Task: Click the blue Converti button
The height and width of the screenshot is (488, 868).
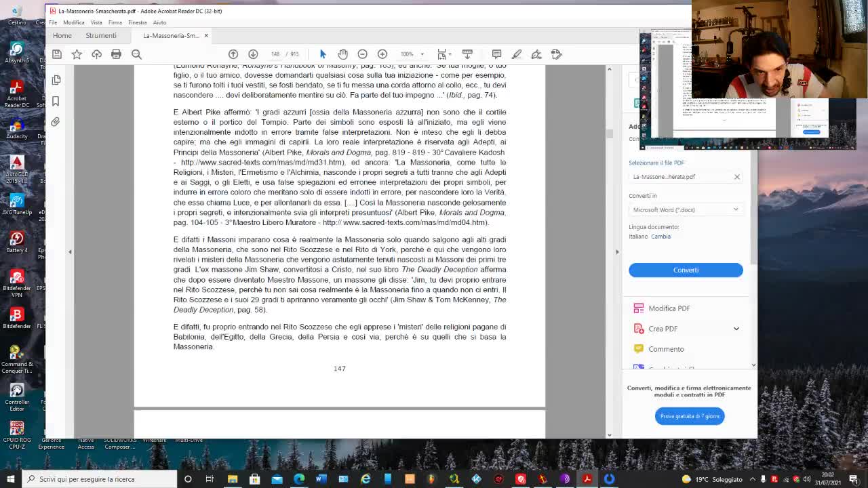Action: 686,270
